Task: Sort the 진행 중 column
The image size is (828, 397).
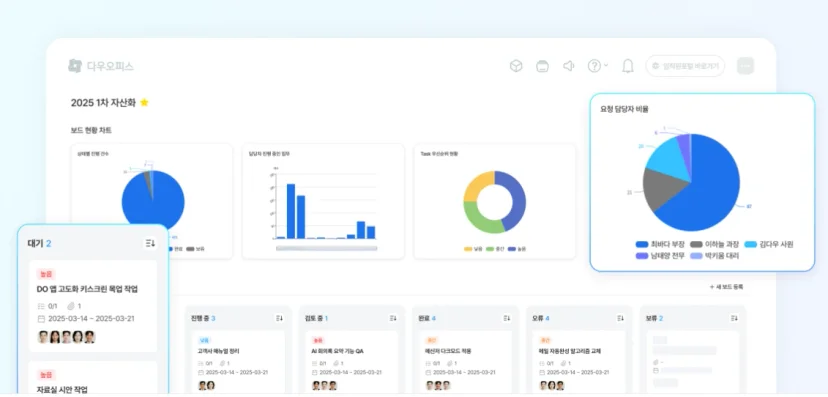Action: [x=279, y=318]
